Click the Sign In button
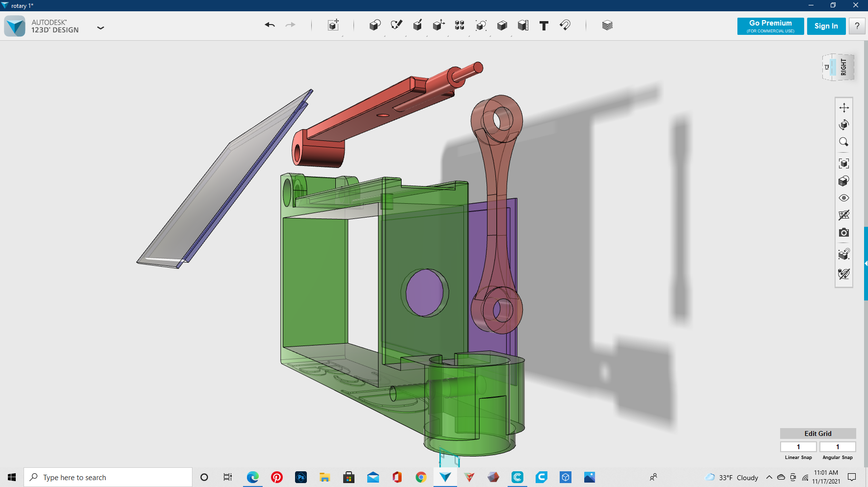Viewport: 868px width, 487px height. coord(826,26)
